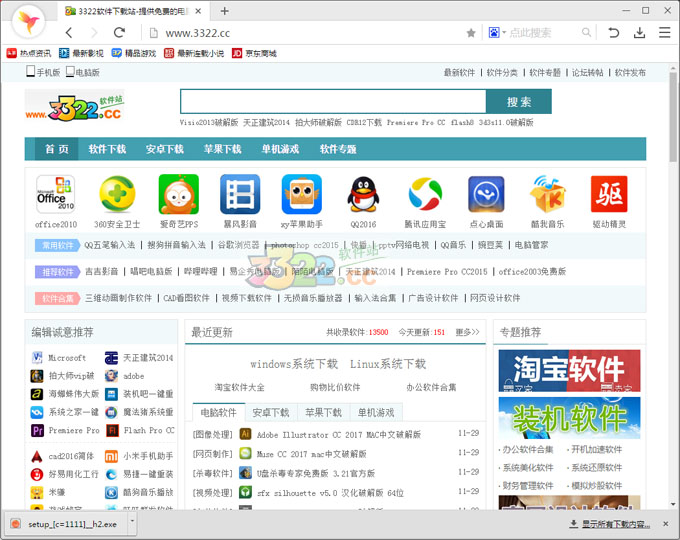Switch to the 安卓下载 list tab
Image resolution: width=680 pixels, height=540 pixels.
click(x=271, y=412)
